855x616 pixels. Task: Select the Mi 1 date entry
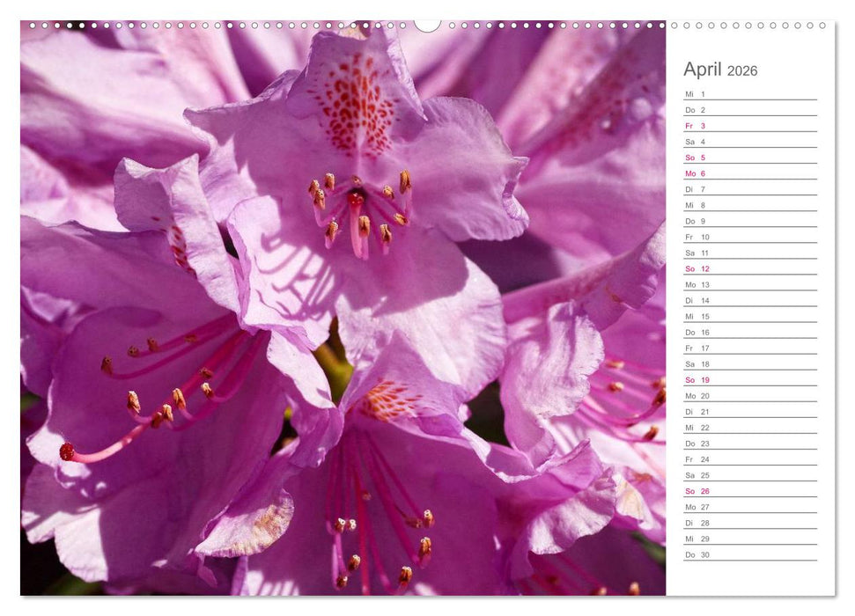[x=696, y=94]
